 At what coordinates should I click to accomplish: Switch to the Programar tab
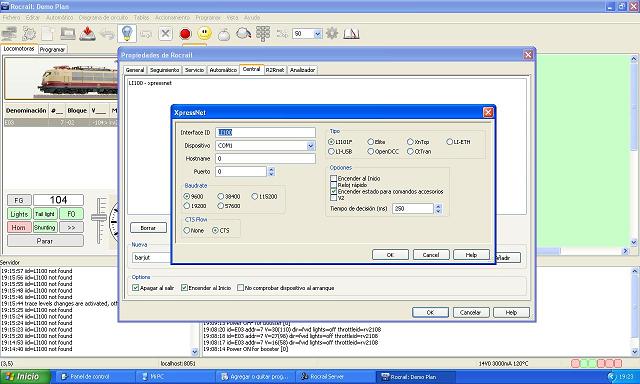click(x=52, y=49)
